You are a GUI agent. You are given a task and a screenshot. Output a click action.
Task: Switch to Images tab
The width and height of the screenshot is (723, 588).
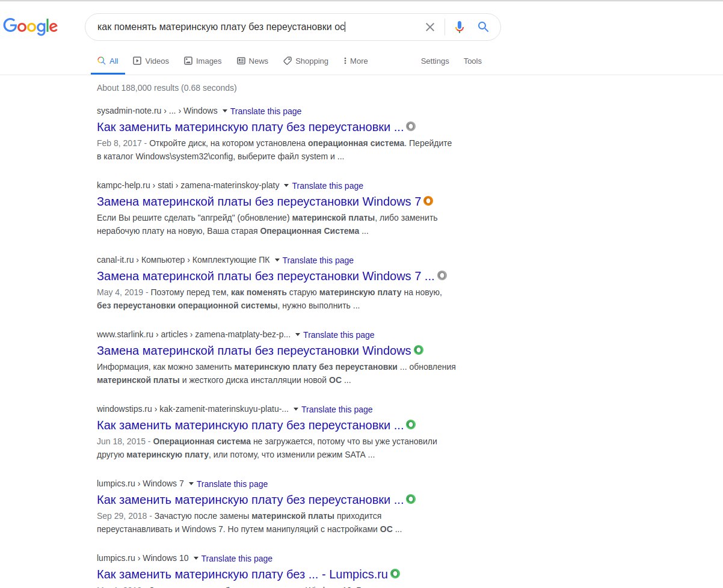point(203,61)
